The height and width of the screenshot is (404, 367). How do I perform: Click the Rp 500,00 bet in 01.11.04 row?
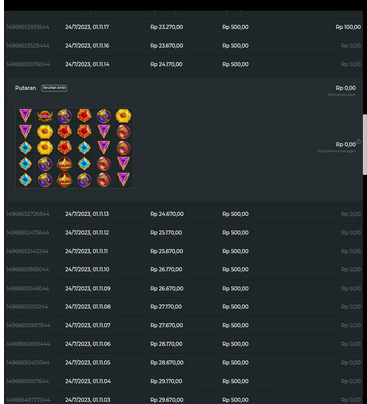(235, 381)
